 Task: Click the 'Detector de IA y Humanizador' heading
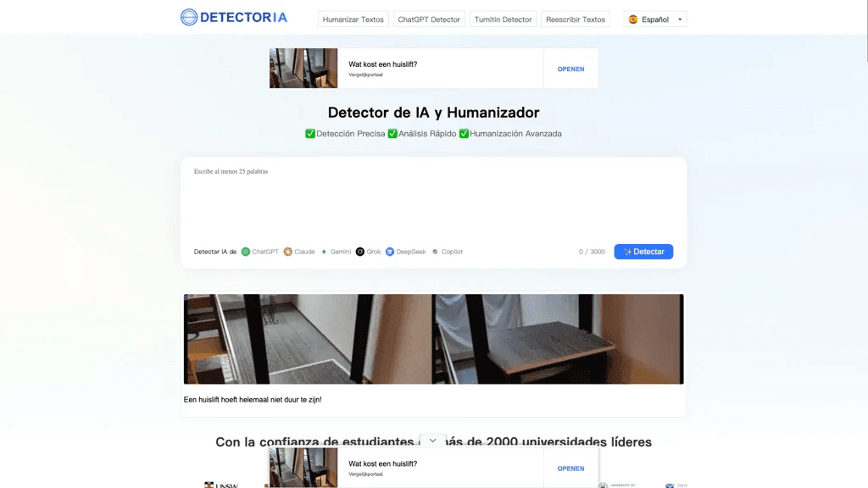pyautogui.click(x=433, y=113)
